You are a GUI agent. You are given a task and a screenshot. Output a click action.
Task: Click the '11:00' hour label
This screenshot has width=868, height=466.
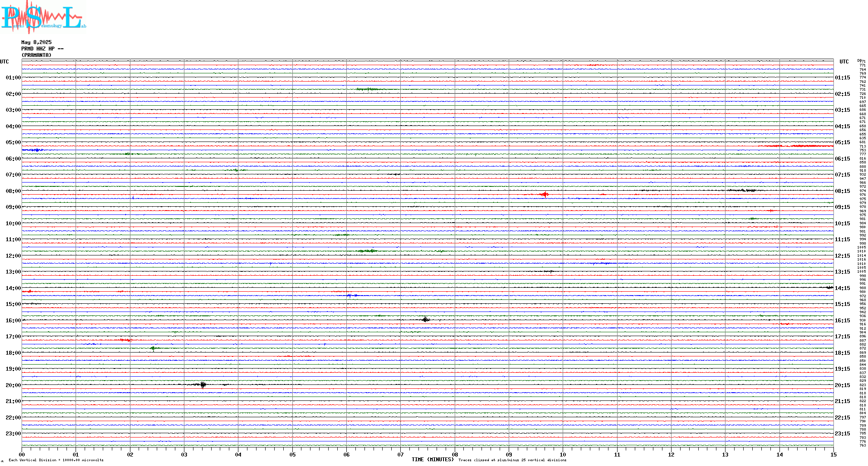13,239
